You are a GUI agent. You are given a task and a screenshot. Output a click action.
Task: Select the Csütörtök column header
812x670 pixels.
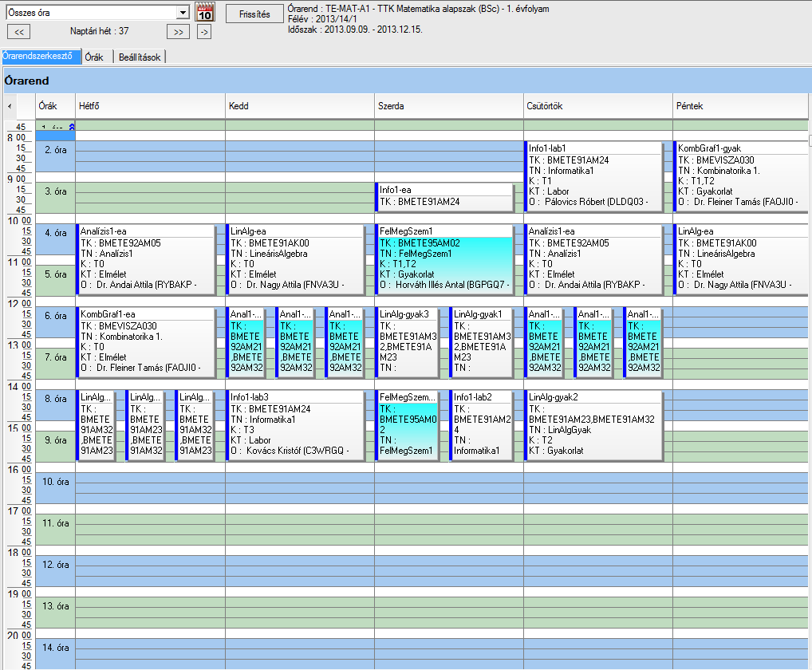click(x=598, y=106)
